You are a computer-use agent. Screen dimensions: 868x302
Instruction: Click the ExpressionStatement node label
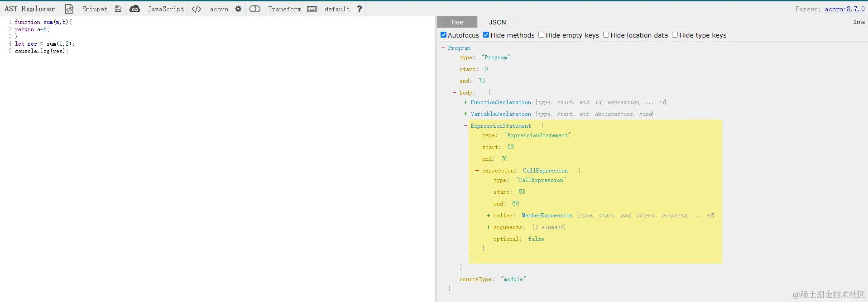tap(501, 126)
